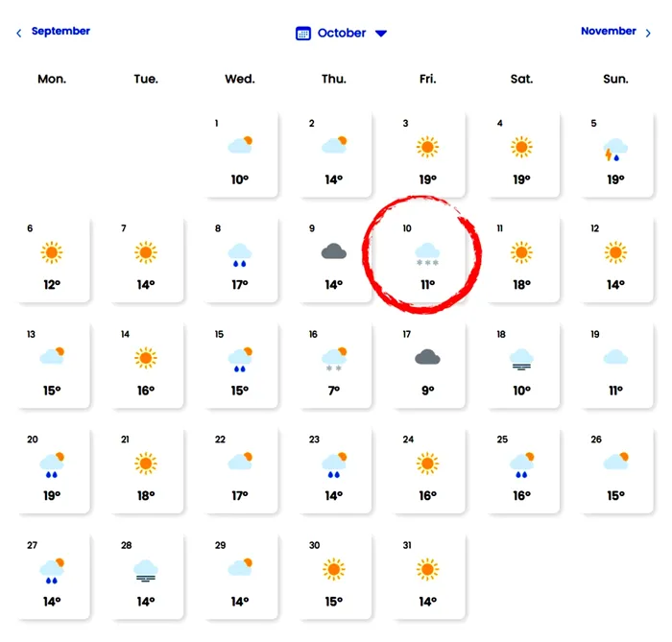Click the thunderstorm icon on October 5
672x642 pixels.
click(615, 150)
